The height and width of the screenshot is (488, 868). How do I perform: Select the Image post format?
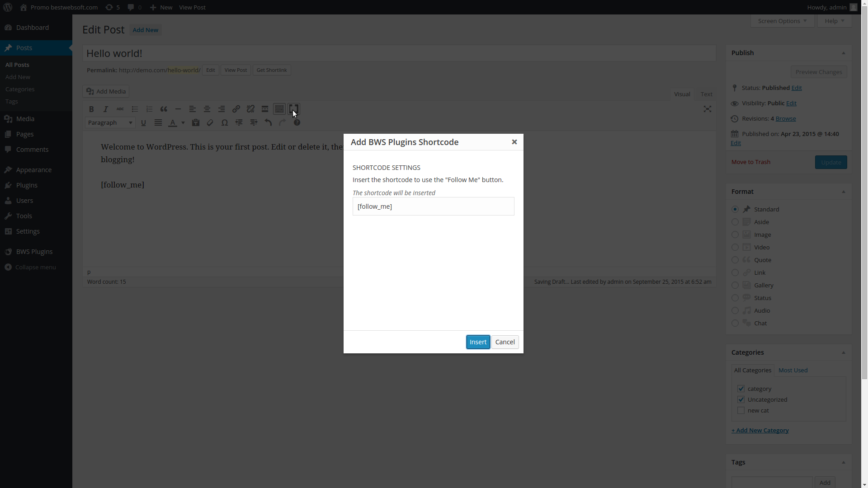(x=735, y=235)
